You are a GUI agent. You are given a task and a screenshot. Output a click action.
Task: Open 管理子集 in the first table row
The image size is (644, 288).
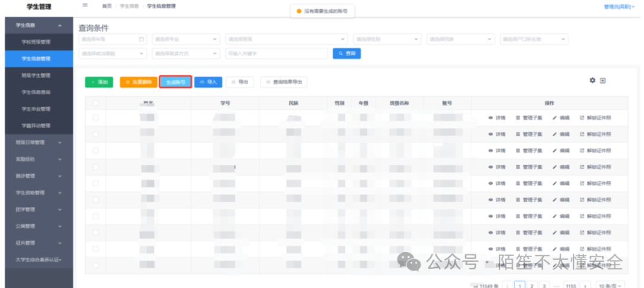529,118
